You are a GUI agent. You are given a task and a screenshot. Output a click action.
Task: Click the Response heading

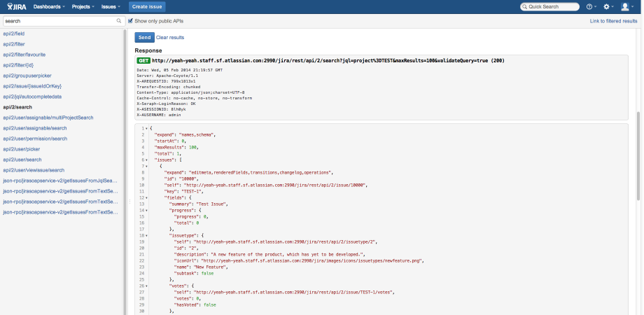coord(148,50)
